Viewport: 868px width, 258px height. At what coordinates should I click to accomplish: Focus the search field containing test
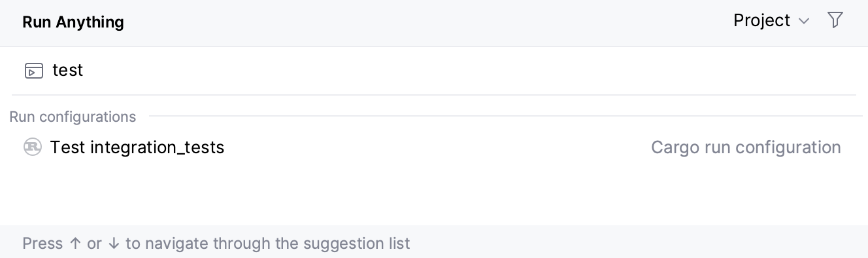click(434, 71)
